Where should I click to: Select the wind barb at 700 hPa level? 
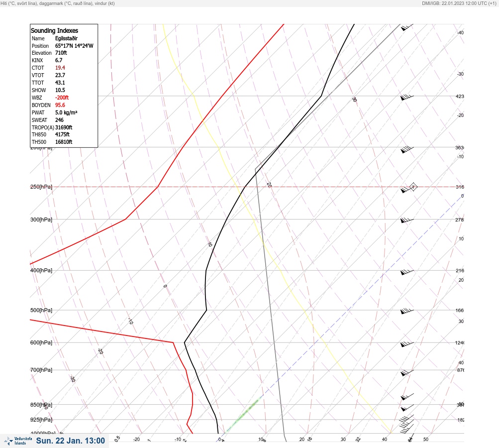407,372
